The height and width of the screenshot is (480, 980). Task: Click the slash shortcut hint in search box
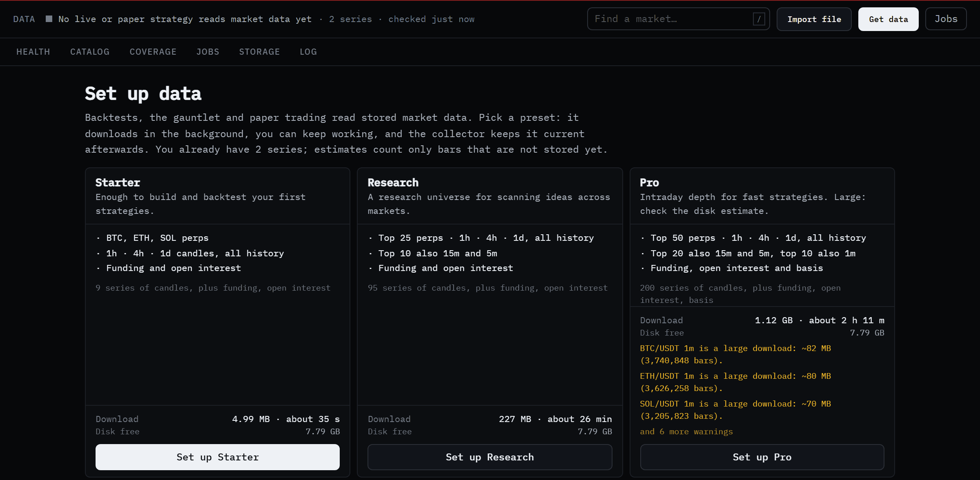pos(759,19)
